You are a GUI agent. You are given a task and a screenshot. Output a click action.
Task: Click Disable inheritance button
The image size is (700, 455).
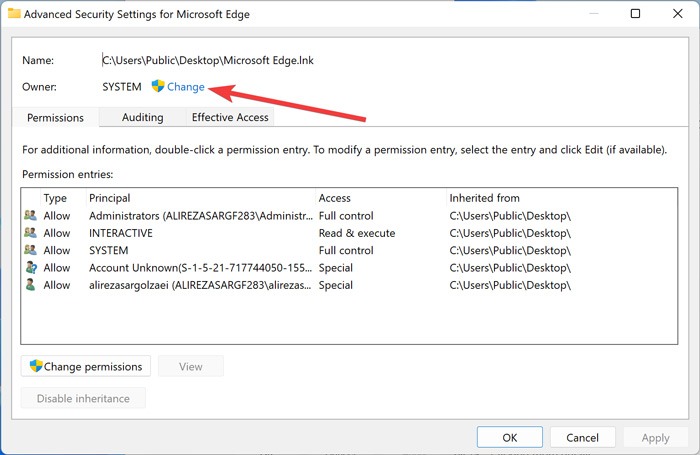click(x=83, y=398)
